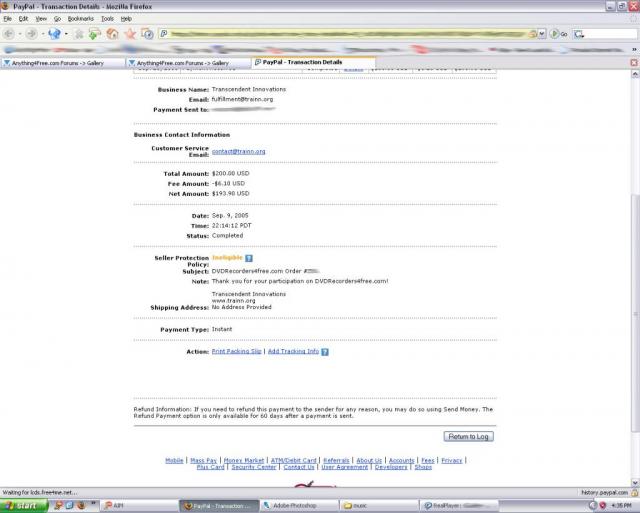The height and width of the screenshot is (513, 640).
Task: Switch to Adobe Photoshop in the taskbar
Action: pos(299,506)
